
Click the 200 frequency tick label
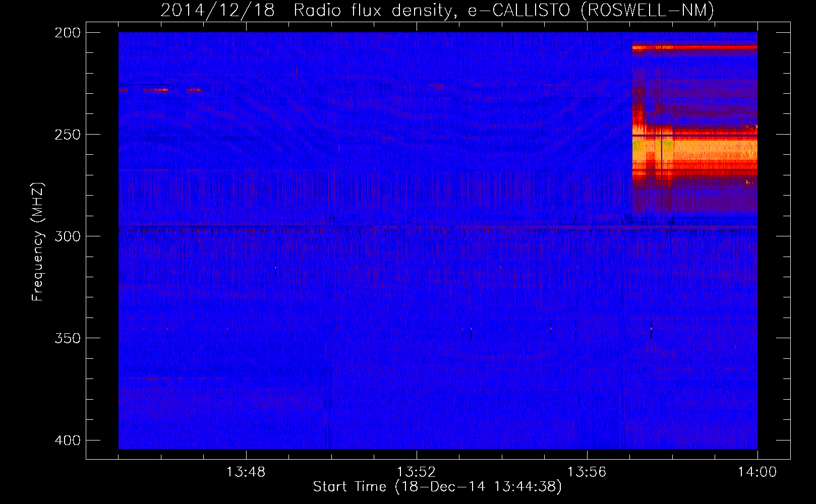tap(68, 33)
